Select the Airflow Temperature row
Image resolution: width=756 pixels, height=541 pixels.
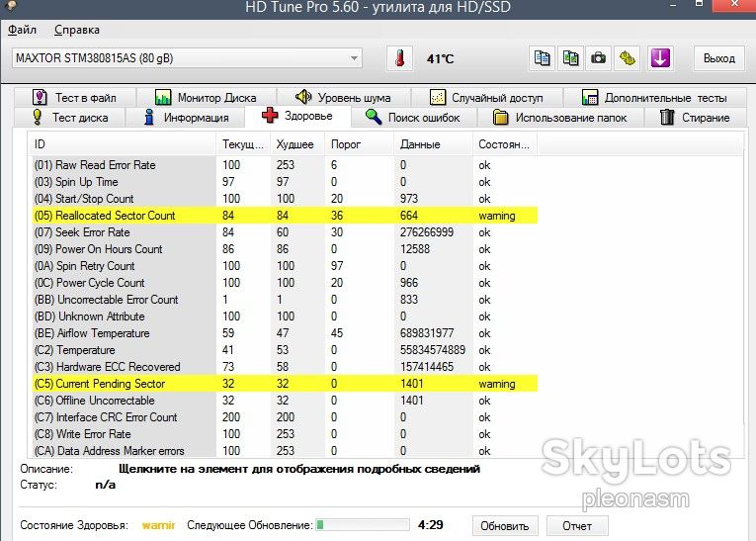pyautogui.click(x=283, y=333)
